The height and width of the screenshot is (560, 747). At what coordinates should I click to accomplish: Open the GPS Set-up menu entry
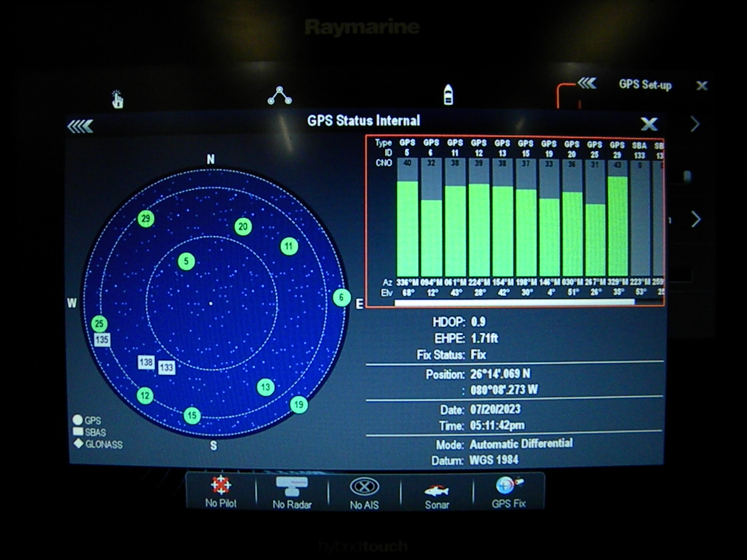click(644, 85)
